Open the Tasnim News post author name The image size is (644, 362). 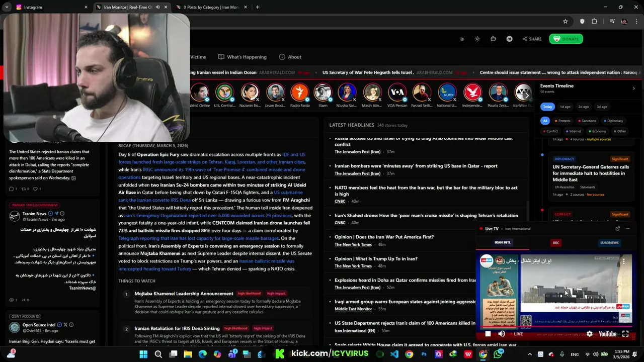pos(34,214)
